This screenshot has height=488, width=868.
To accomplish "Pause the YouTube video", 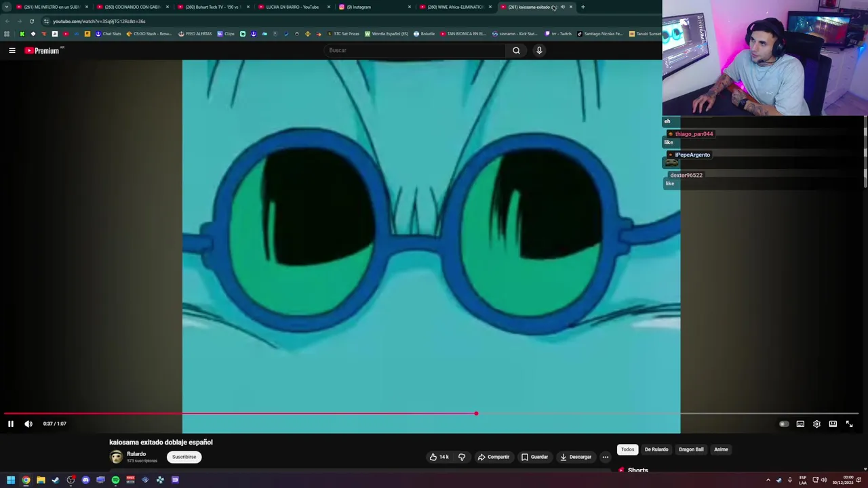I will pyautogui.click(x=11, y=424).
